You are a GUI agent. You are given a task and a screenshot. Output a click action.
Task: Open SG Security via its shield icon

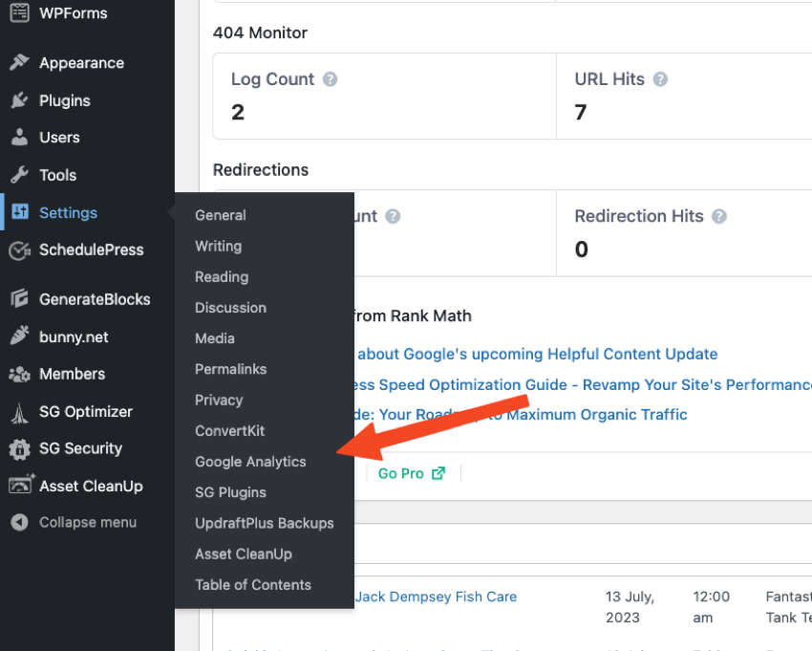[21, 448]
